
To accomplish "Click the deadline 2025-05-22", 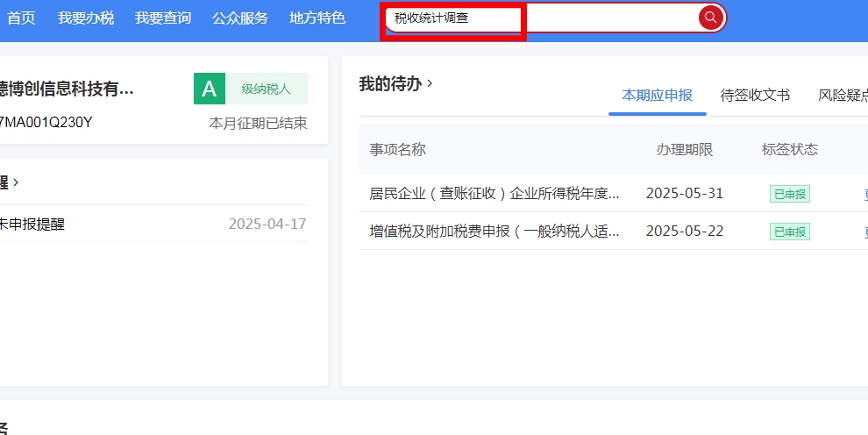I will (685, 231).
